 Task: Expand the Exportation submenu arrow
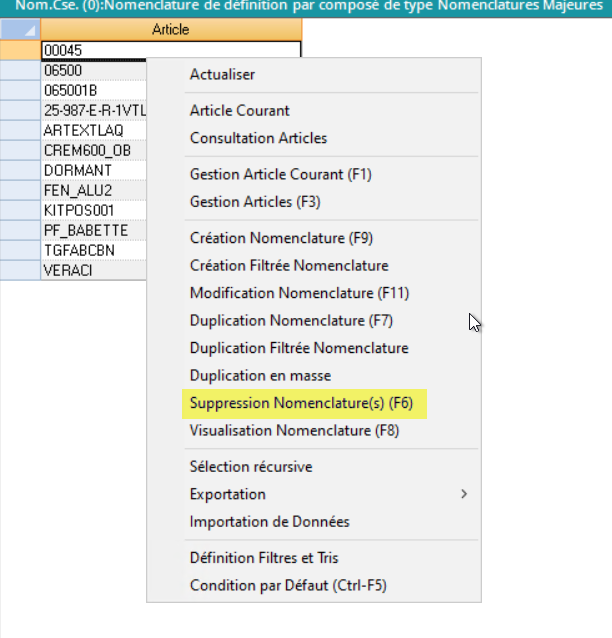tap(464, 494)
